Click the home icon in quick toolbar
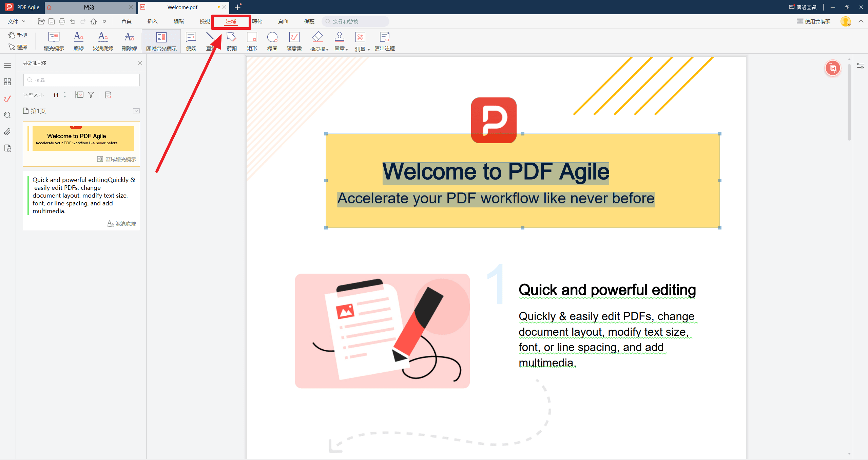The width and height of the screenshot is (868, 460). 94,21
